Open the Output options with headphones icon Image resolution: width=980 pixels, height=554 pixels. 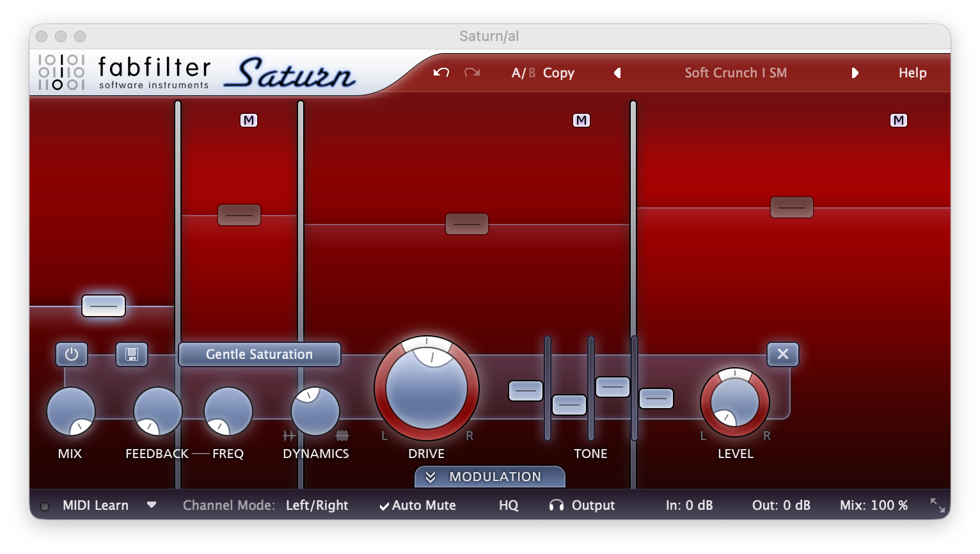[x=581, y=505]
